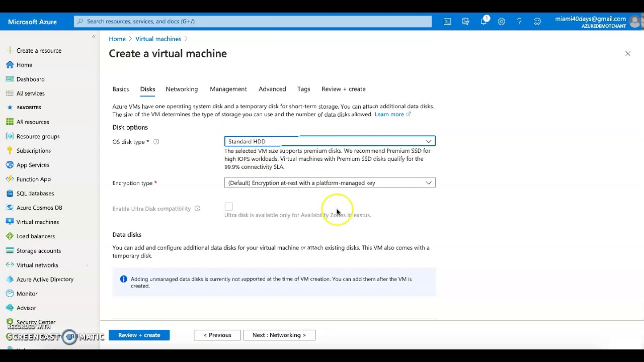This screenshot has width=644, height=362.
Task: Open the Help question mark icon
Action: pyautogui.click(x=519, y=22)
